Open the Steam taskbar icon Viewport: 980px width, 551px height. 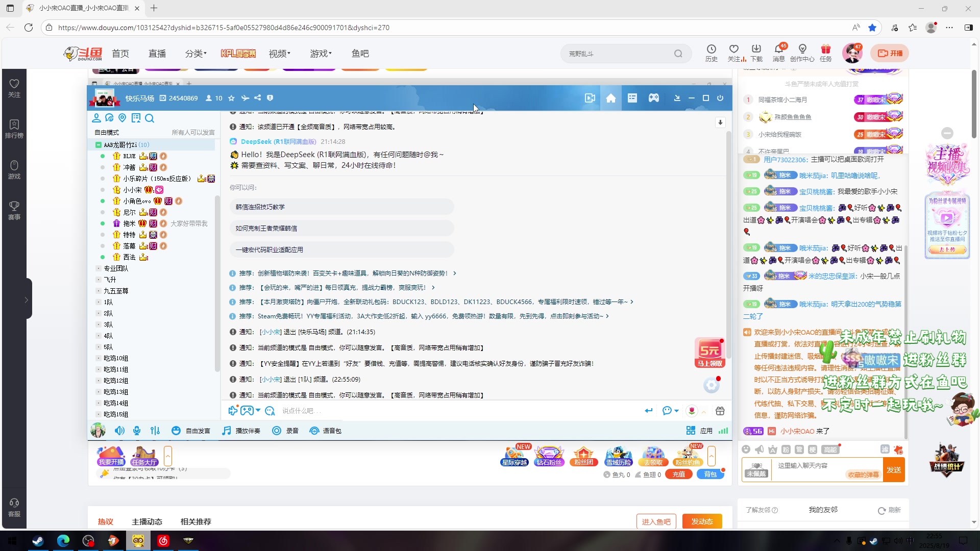click(38, 541)
